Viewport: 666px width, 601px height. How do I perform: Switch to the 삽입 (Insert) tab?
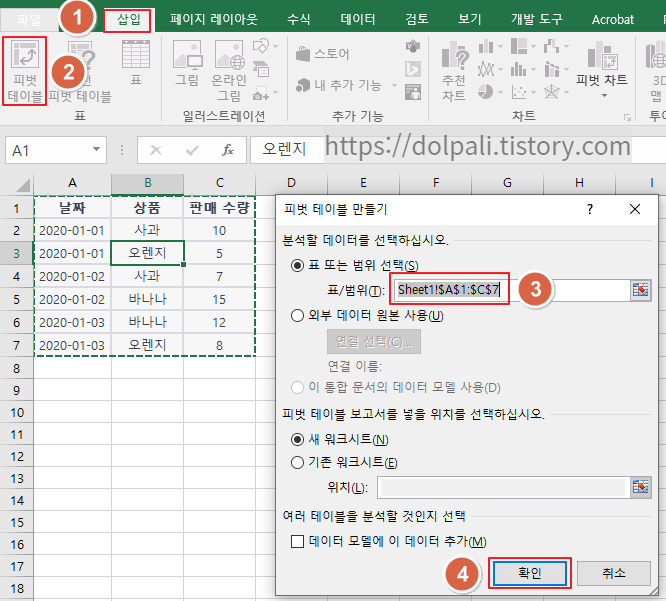point(127,20)
